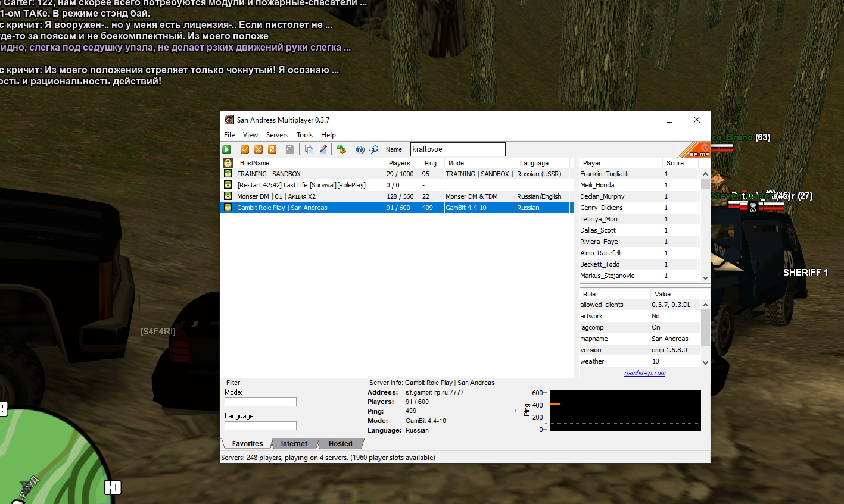Open the Tools menu
This screenshot has width=844, height=504.
pos(304,135)
